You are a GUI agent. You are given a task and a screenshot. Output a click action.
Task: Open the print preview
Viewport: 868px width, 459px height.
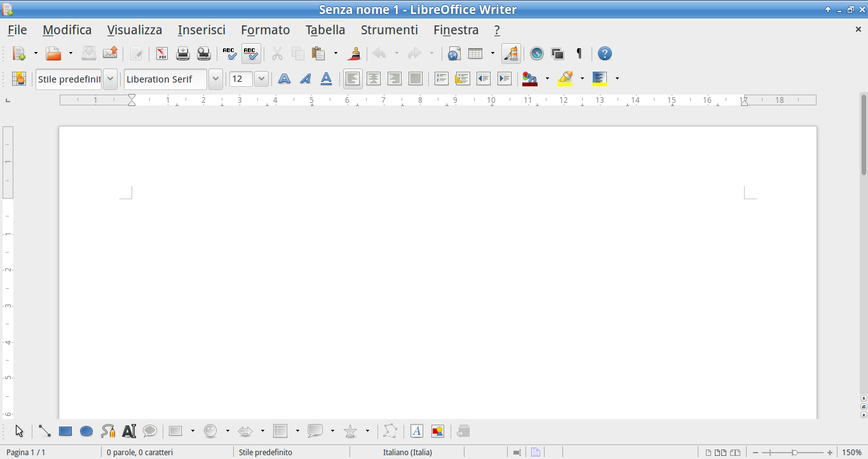tap(203, 54)
